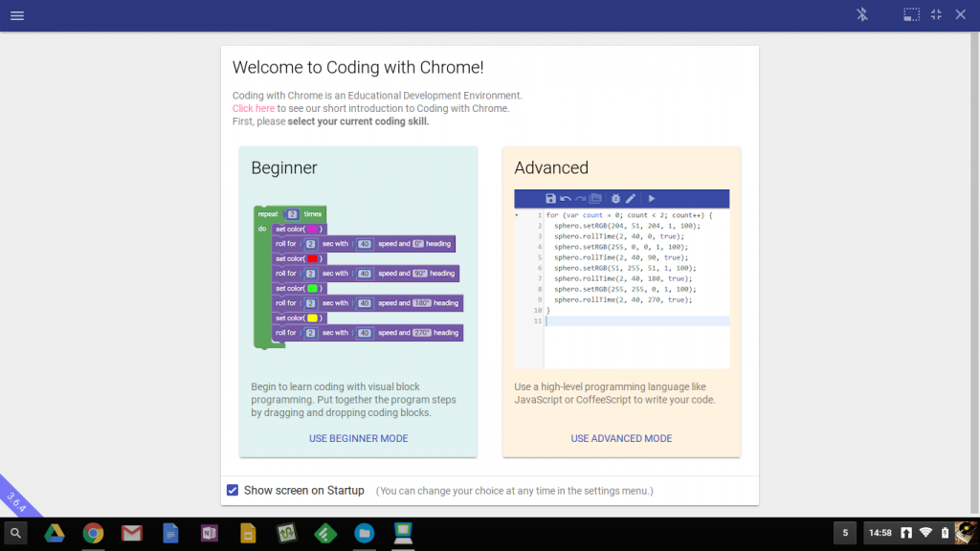Run the code with the Play icon
Image resolution: width=980 pixels, height=551 pixels.
point(652,198)
